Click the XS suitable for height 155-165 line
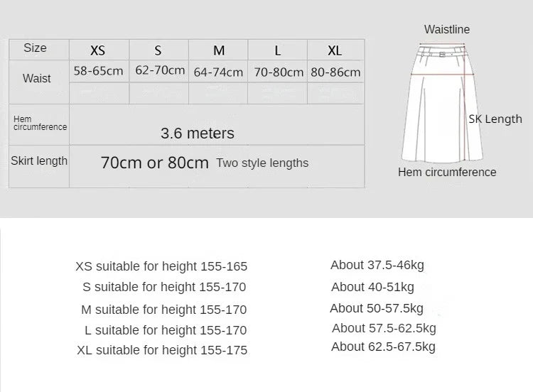Viewport: 533px width, 392px height. coord(161,267)
